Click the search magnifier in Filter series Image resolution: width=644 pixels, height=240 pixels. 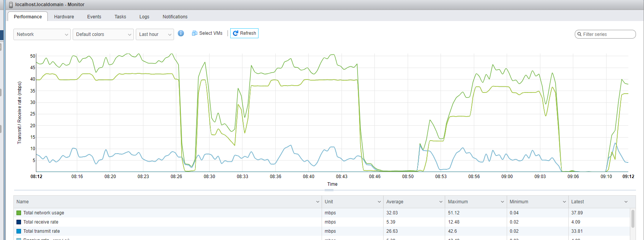tap(579, 34)
